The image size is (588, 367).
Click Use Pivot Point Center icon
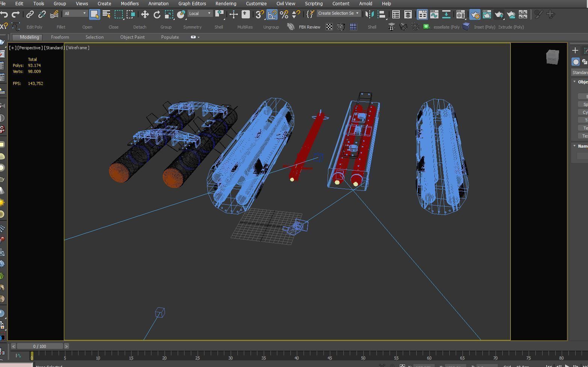click(x=220, y=14)
